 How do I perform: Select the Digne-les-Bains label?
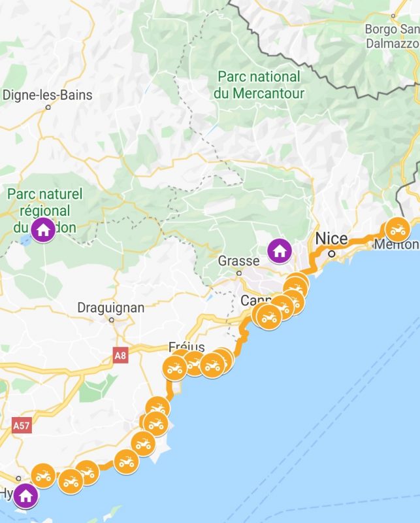tap(47, 95)
